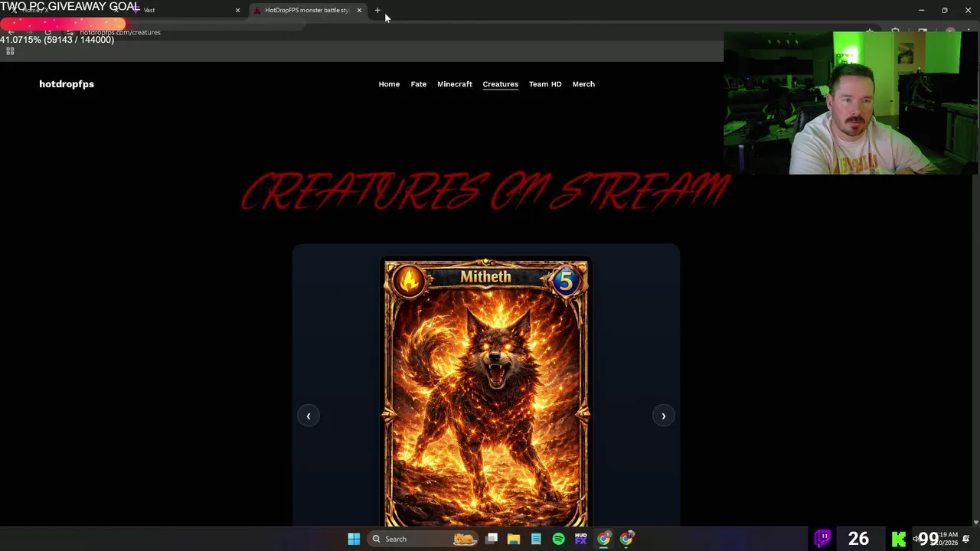Open the Windows Start menu

pyautogui.click(x=354, y=539)
